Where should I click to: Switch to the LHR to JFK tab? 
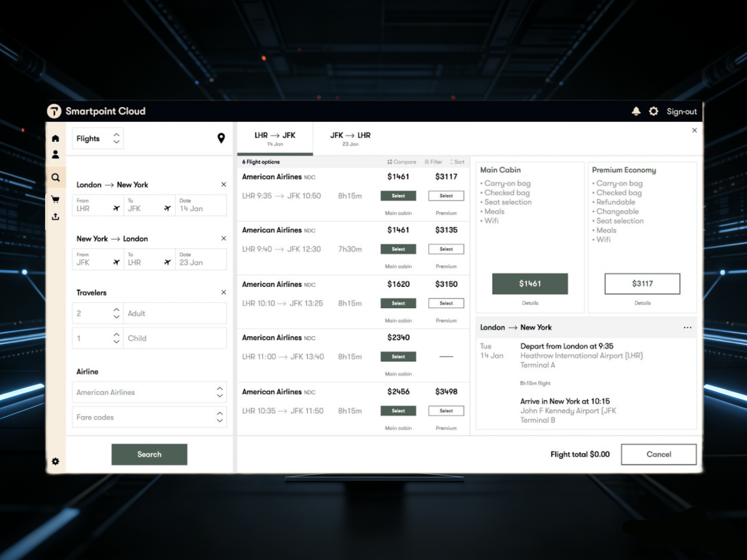275,138
